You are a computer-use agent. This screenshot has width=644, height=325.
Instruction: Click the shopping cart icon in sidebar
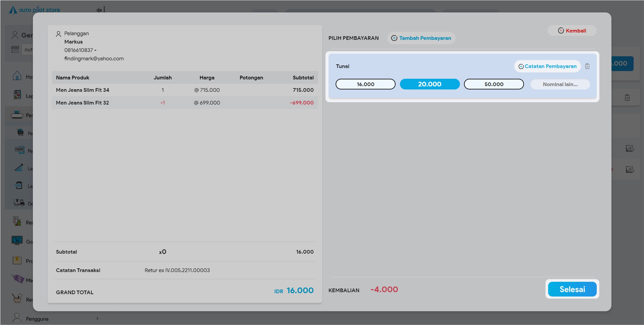pos(20,133)
